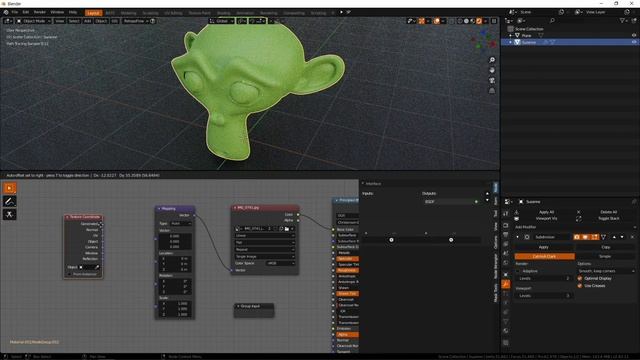The width and height of the screenshot is (640, 360).
Task: Open the image folder icon in image texture node
Action: point(287,229)
